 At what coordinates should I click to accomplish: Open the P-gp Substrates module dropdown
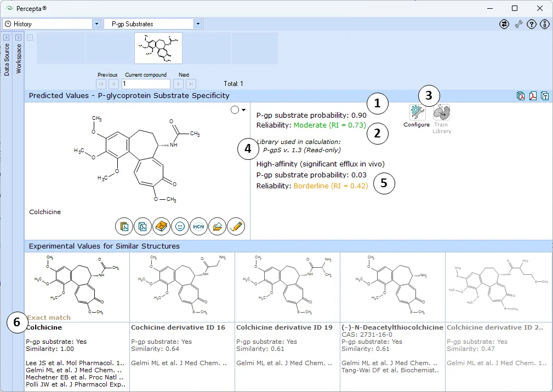coord(153,24)
